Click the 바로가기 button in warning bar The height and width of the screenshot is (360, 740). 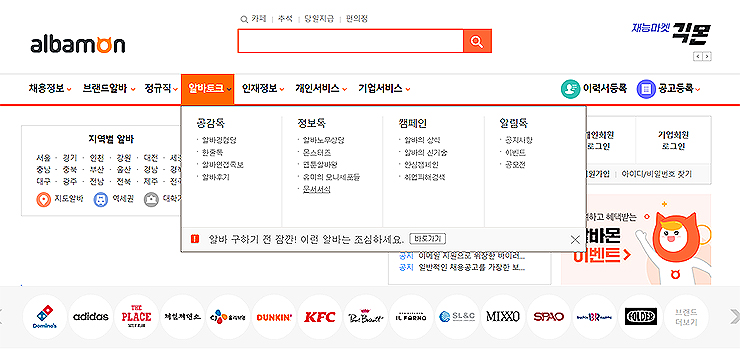point(428,239)
